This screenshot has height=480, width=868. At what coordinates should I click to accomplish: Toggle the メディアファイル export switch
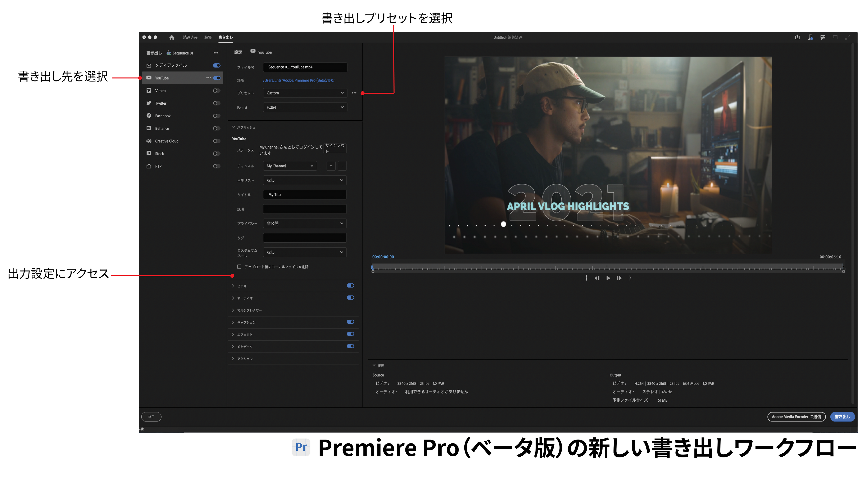pyautogui.click(x=217, y=66)
